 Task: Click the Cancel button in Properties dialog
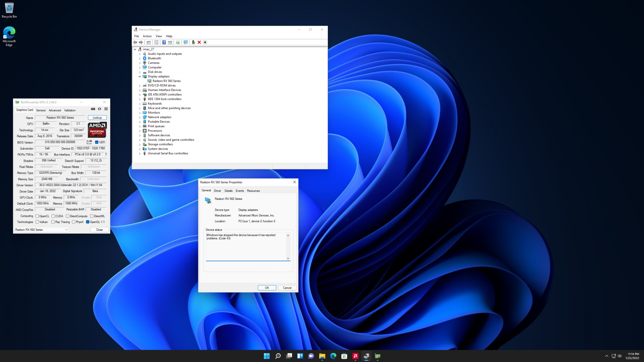click(x=287, y=288)
